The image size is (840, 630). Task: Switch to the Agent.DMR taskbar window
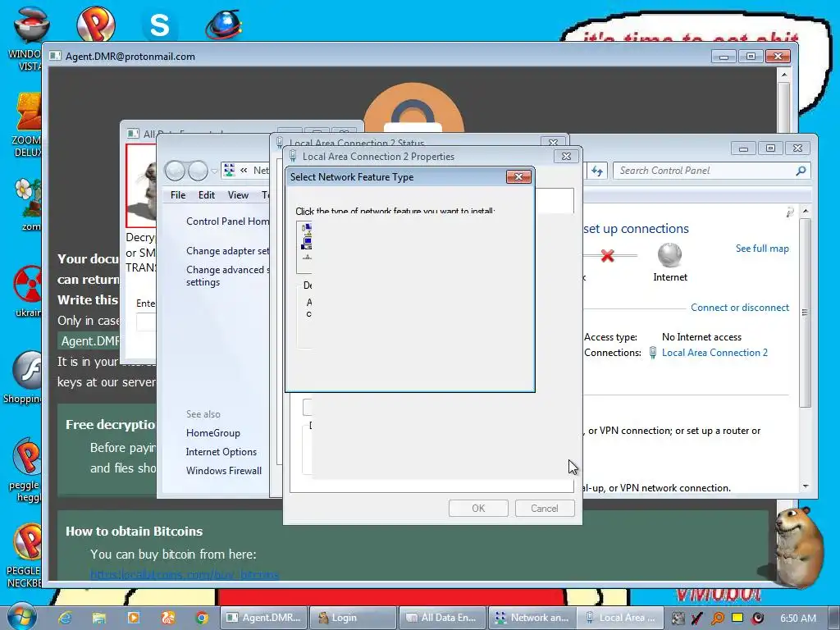[265, 618]
